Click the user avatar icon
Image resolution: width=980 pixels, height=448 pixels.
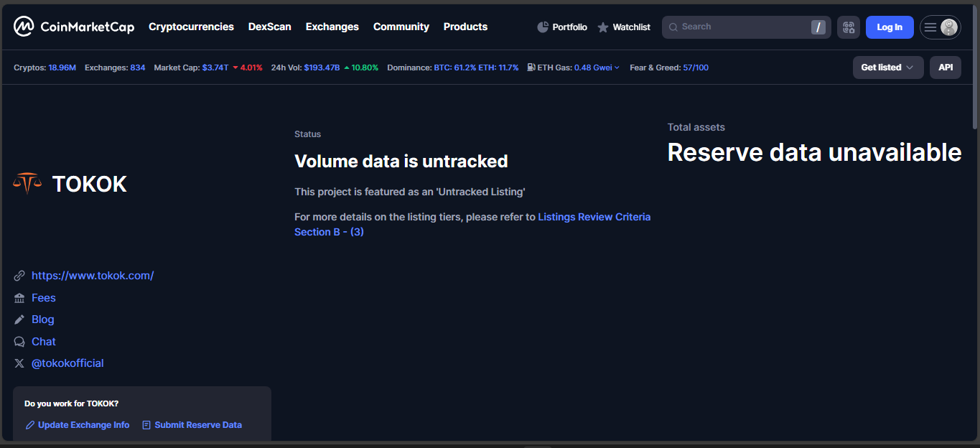949,27
